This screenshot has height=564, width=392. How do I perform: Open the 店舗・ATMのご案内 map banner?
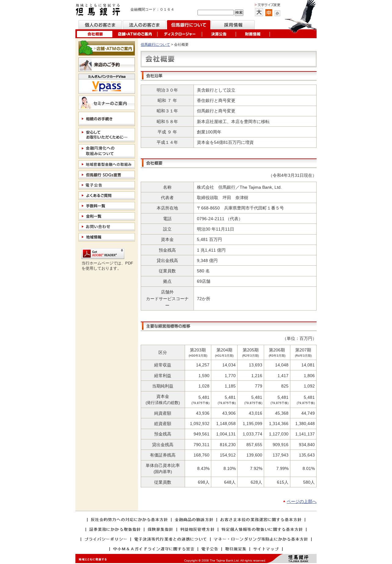pyautogui.click(x=107, y=48)
